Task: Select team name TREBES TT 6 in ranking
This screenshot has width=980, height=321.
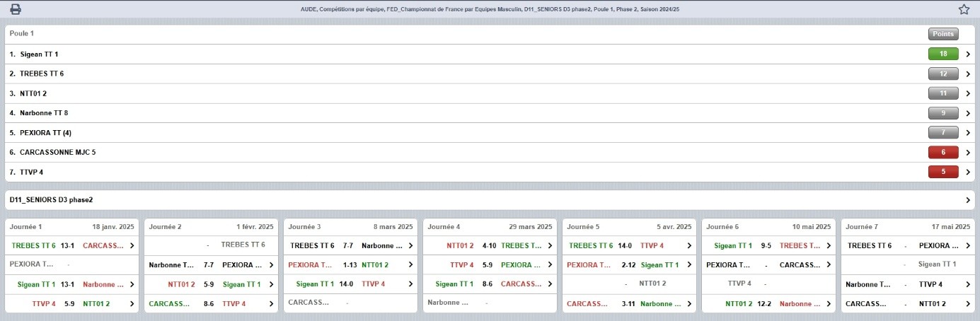Action: tap(42, 74)
